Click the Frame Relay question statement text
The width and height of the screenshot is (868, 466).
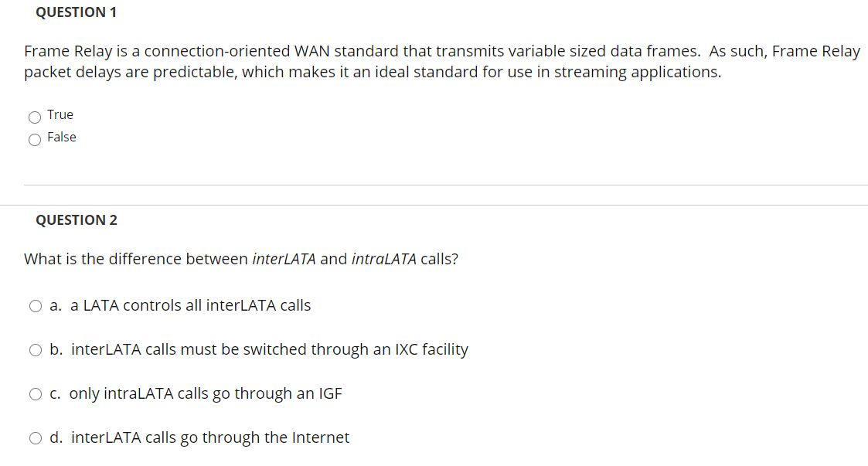tap(309, 52)
